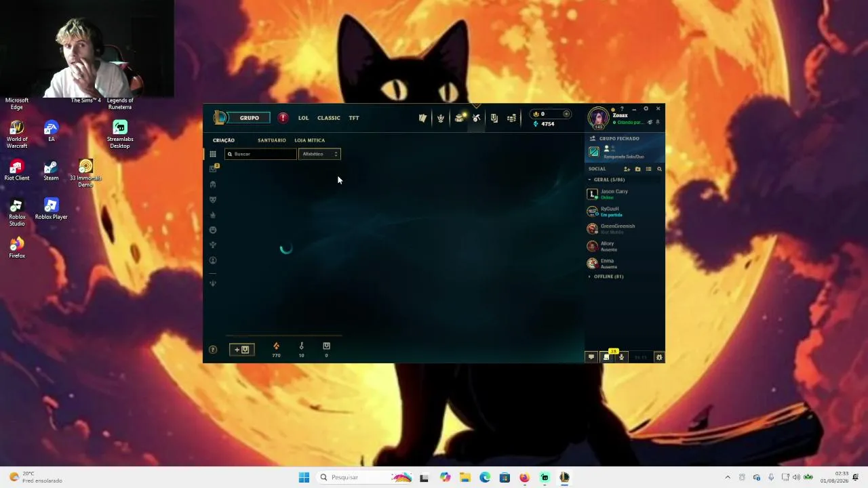Click the GRUPO FECHADO party header

point(619,138)
